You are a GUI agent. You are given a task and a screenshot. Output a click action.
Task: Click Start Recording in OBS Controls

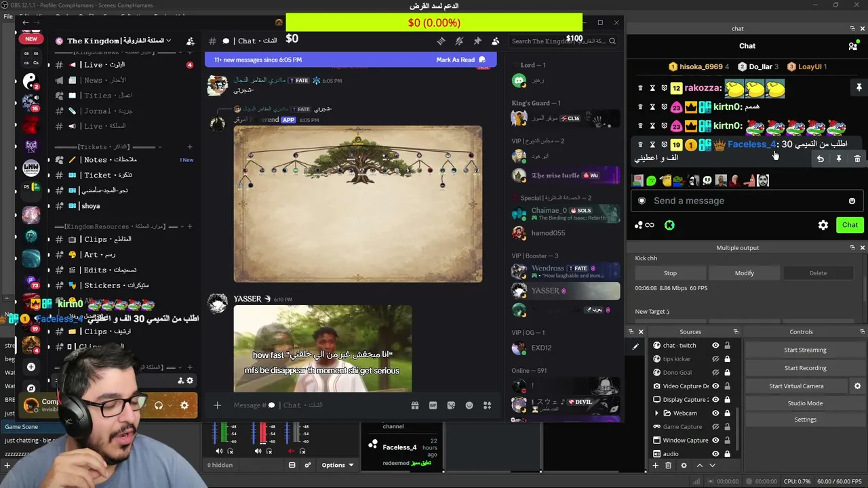tap(805, 368)
